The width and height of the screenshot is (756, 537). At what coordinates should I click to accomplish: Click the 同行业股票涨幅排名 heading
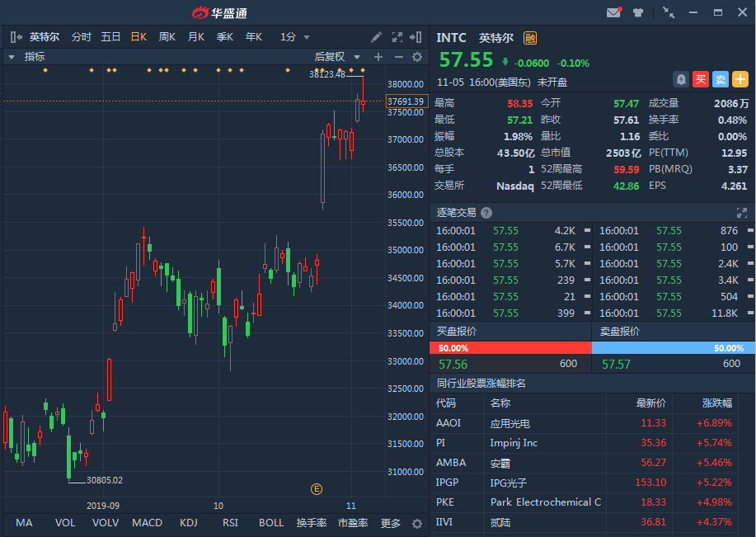(x=481, y=384)
